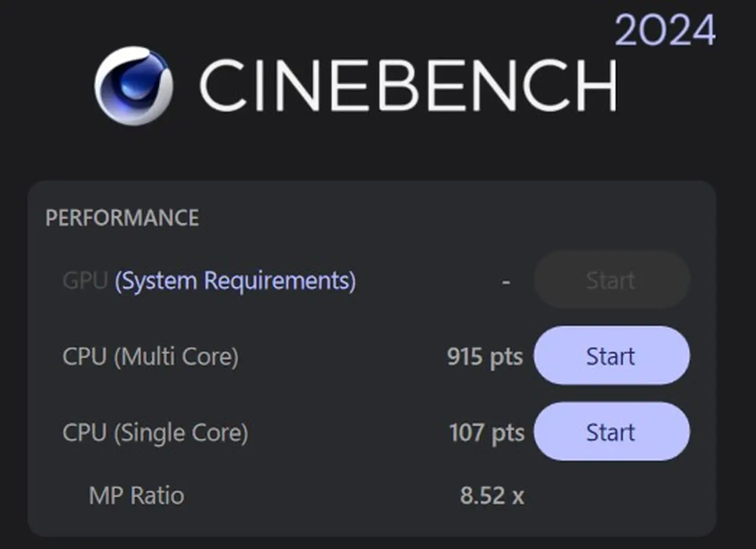Select the CPU (Multi Core) label
Image resolution: width=756 pixels, height=549 pixels.
pyautogui.click(x=151, y=357)
